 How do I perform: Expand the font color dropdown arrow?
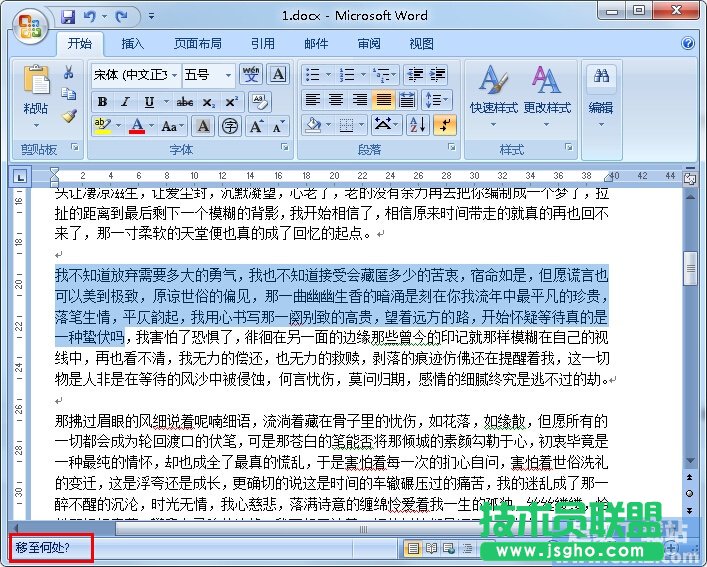(x=151, y=127)
